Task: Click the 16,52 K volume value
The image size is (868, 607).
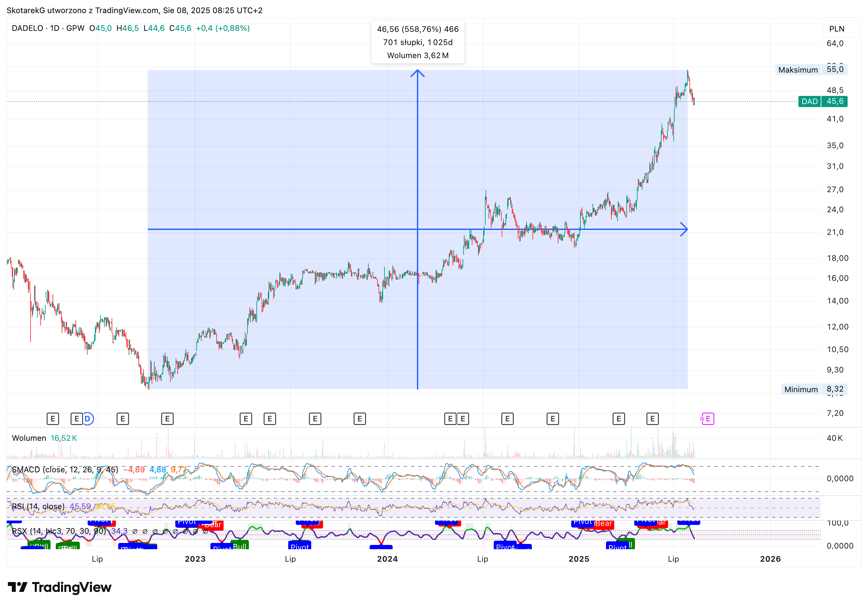Action: (x=64, y=438)
